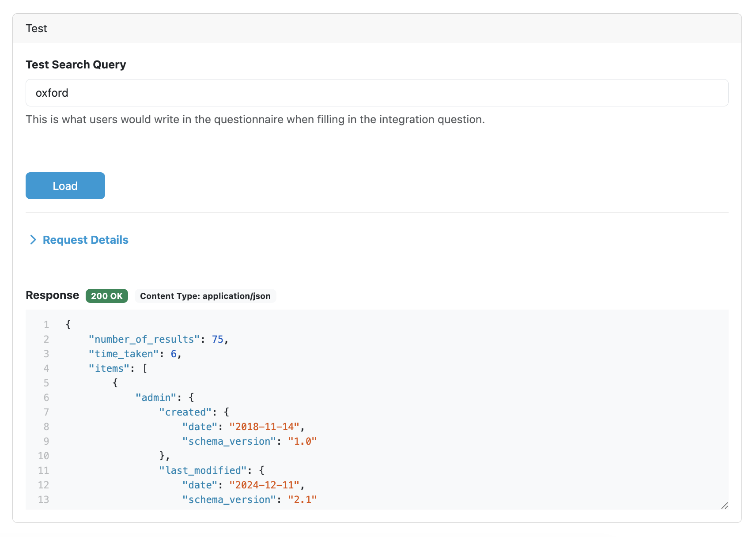Viewport: 756px width, 537px height.
Task: Click the Response heading label
Action: [52, 295]
